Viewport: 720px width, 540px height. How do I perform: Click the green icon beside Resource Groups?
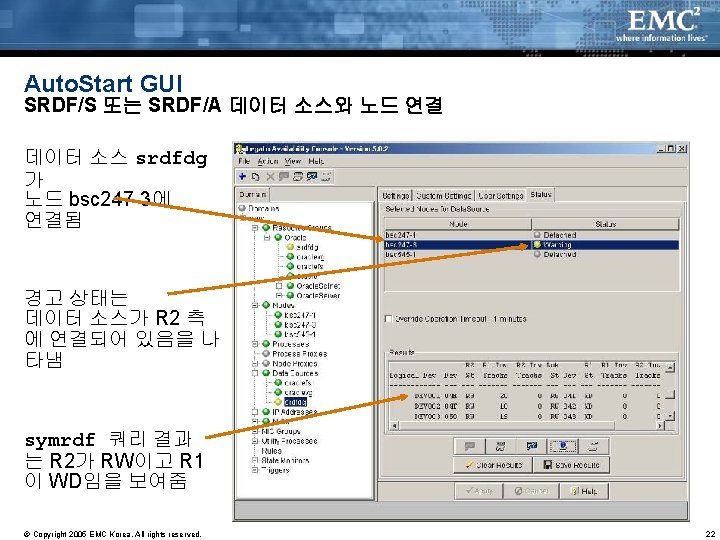[x=266, y=228]
